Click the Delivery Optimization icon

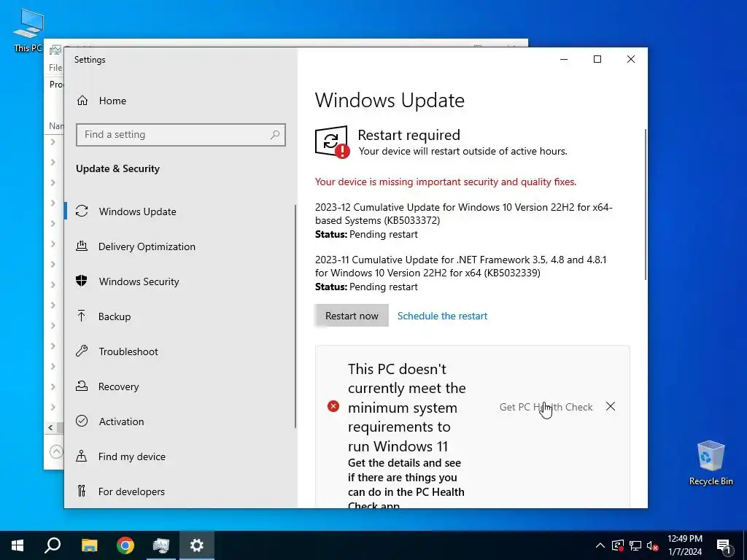(x=82, y=246)
